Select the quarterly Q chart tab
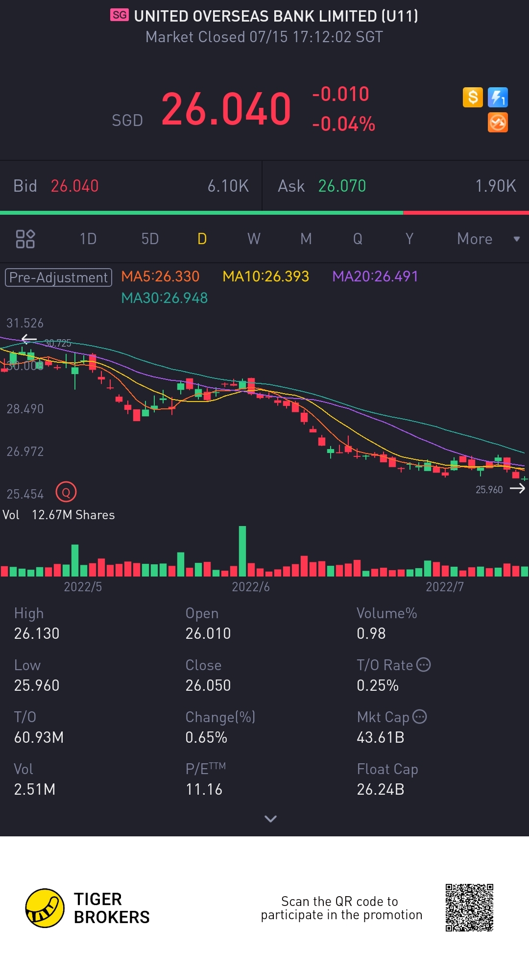The height and width of the screenshot is (980, 529). pos(358,239)
